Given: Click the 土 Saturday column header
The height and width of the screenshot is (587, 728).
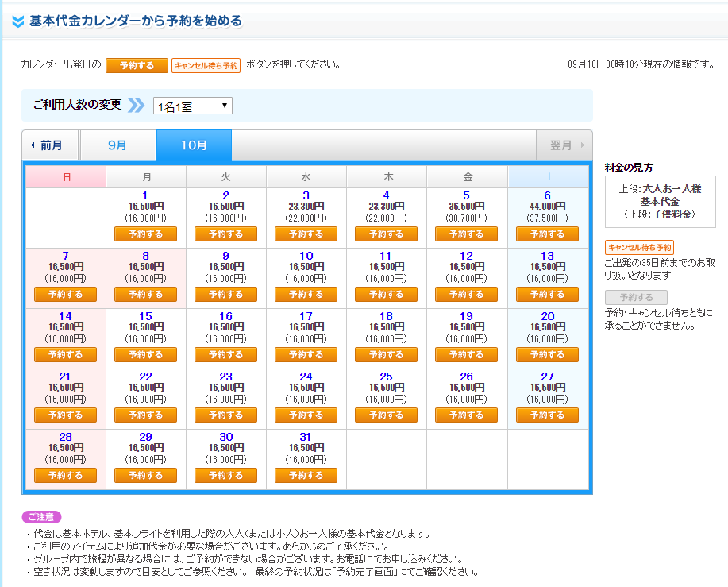Looking at the screenshot, I should click(549, 177).
